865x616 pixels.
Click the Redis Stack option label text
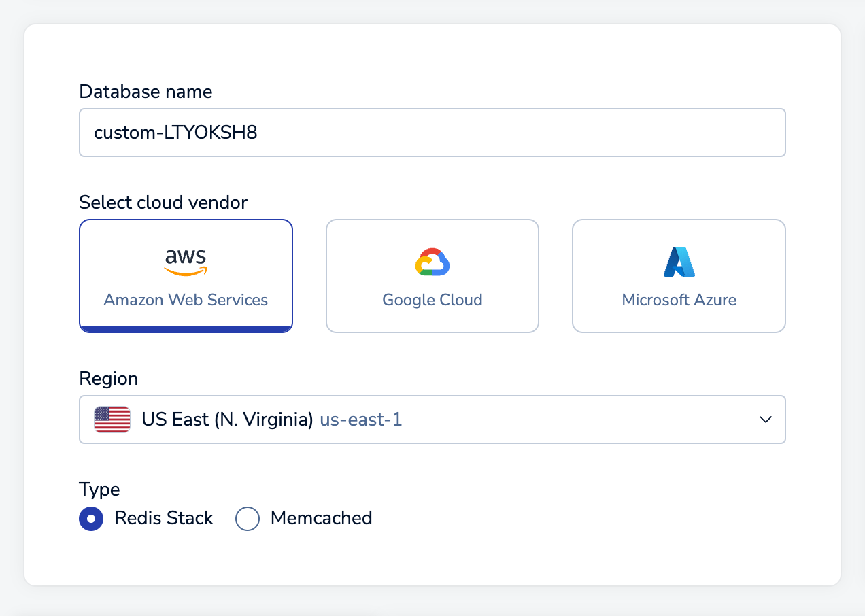click(x=164, y=518)
